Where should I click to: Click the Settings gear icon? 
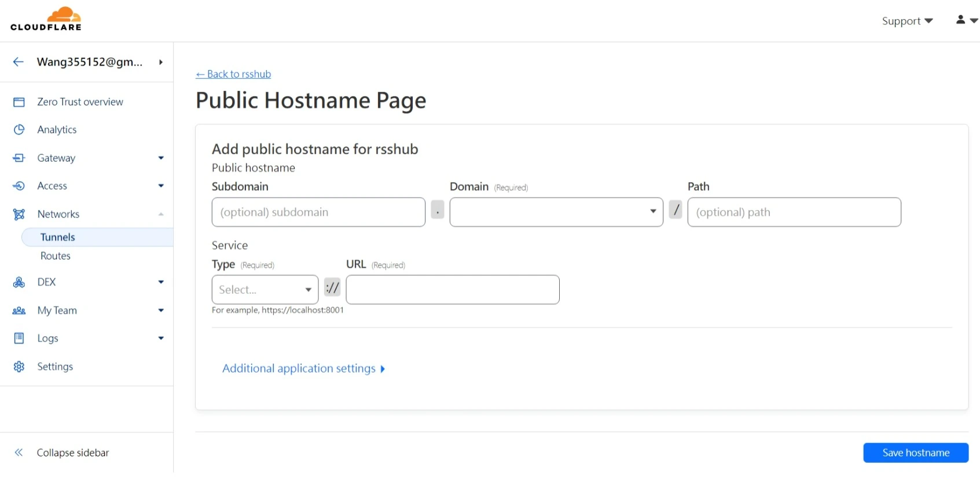click(19, 367)
